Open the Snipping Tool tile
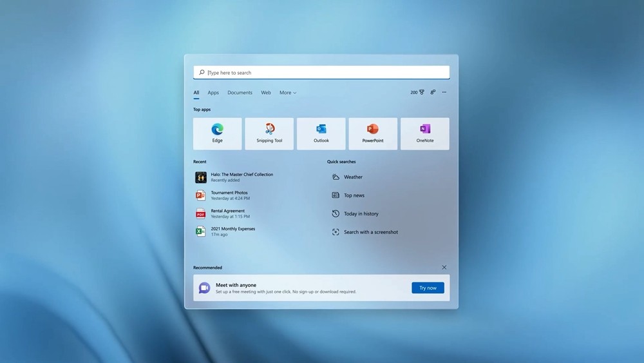This screenshot has height=363, width=644. (269, 133)
